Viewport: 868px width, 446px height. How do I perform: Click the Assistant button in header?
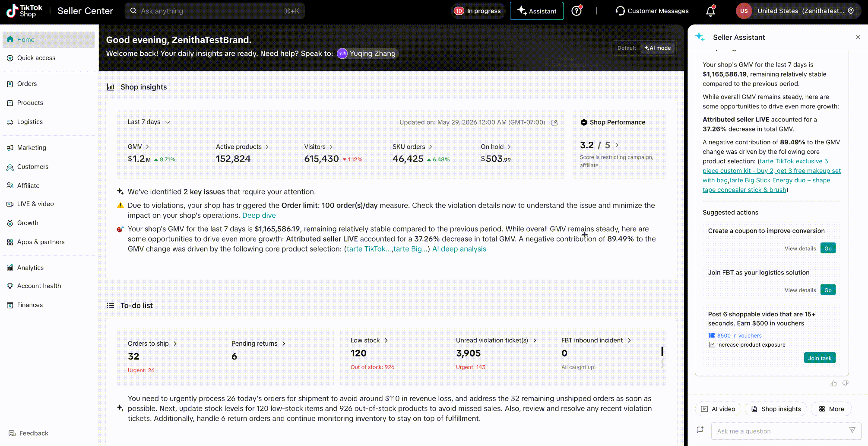click(x=537, y=11)
